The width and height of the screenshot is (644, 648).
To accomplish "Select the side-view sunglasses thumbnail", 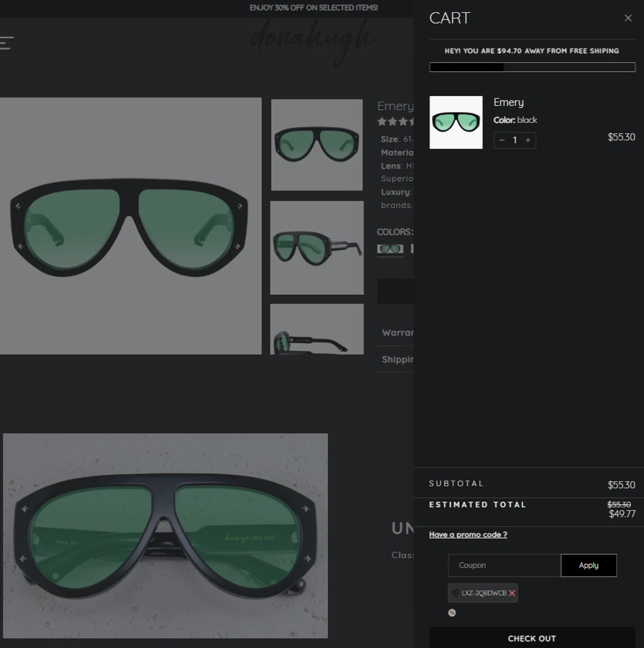I will pos(317,329).
